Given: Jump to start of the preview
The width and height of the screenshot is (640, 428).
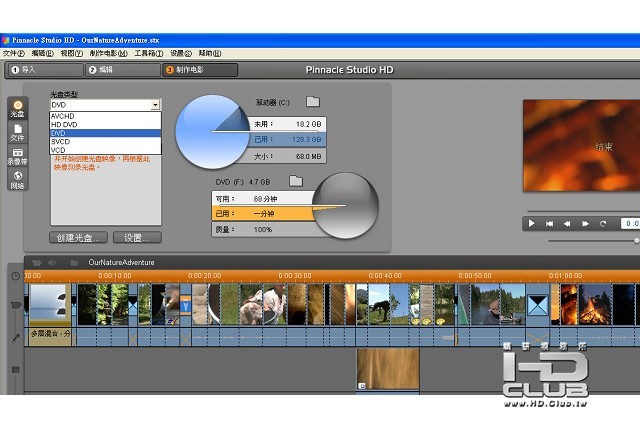Looking at the screenshot, I should coord(549,224).
